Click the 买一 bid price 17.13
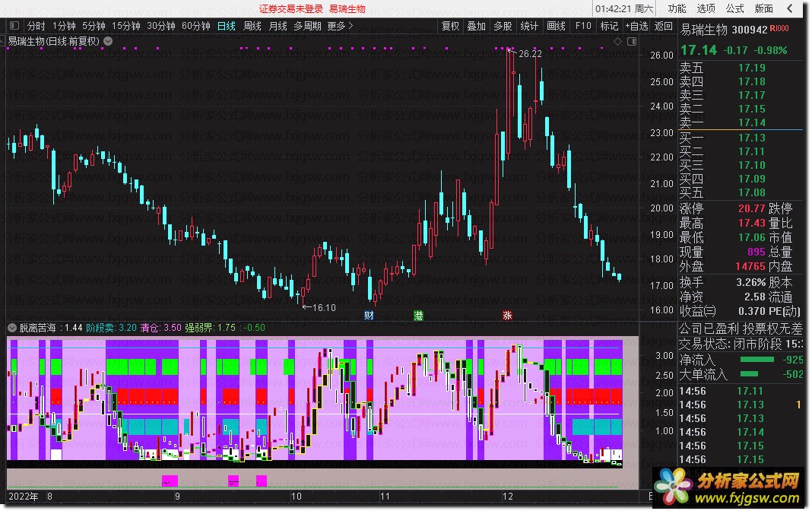The height and width of the screenshot is (511, 812). (751, 138)
